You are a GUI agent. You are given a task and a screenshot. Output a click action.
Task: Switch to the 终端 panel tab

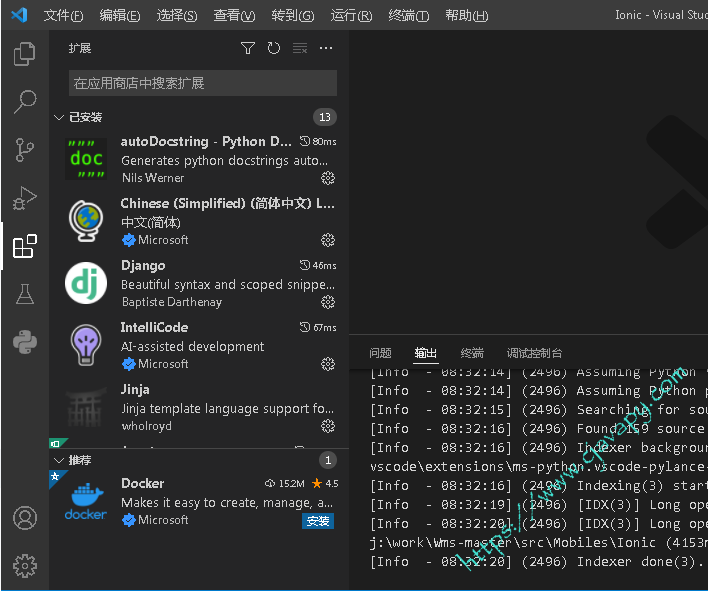472,353
